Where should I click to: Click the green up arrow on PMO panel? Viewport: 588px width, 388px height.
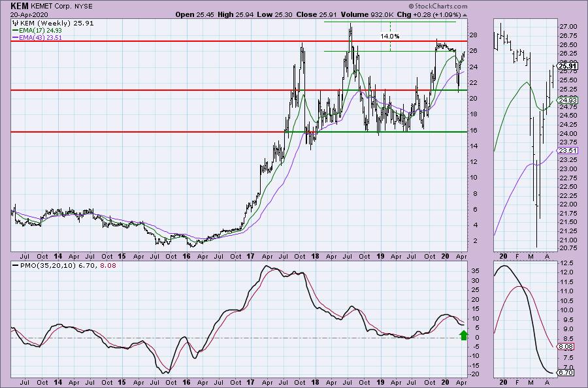click(x=464, y=335)
